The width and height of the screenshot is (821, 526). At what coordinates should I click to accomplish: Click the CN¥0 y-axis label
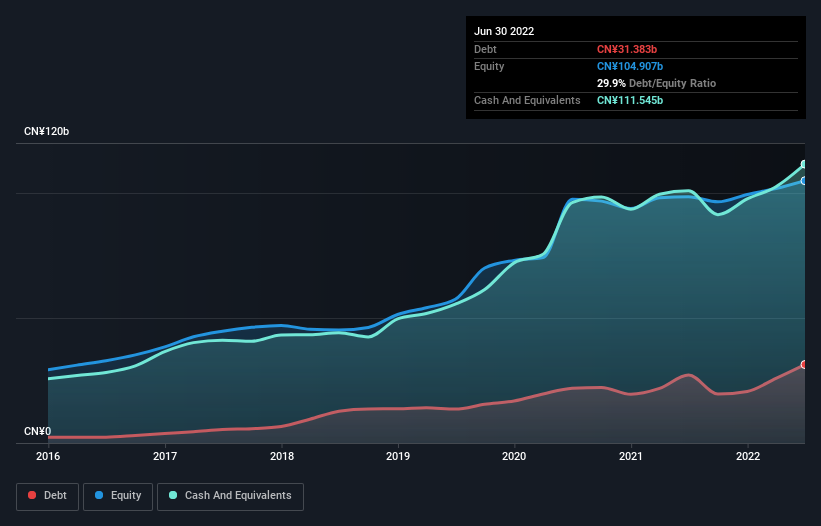pyautogui.click(x=38, y=431)
